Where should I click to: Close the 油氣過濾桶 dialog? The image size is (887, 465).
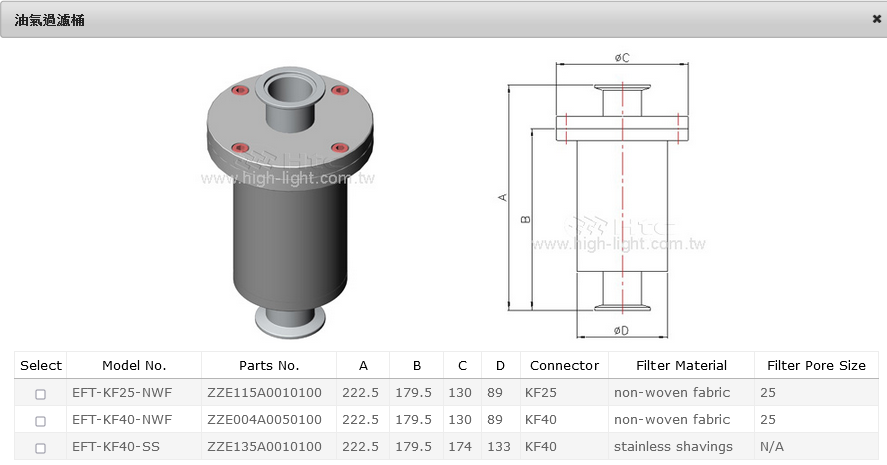[x=876, y=19]
